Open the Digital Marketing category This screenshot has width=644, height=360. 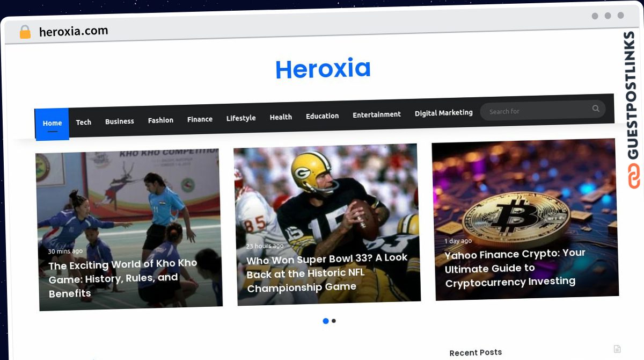tap(444, 113)
